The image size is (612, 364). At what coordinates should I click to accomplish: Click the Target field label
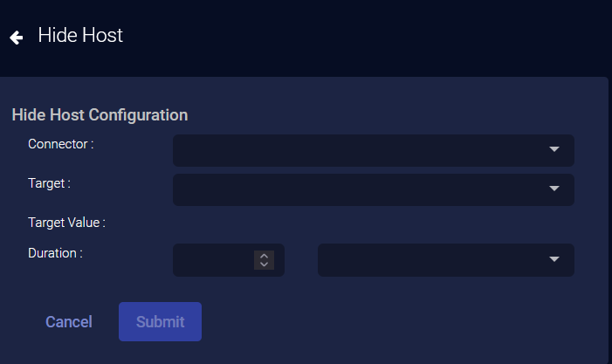pyautogui.click(x=49, y=183)
